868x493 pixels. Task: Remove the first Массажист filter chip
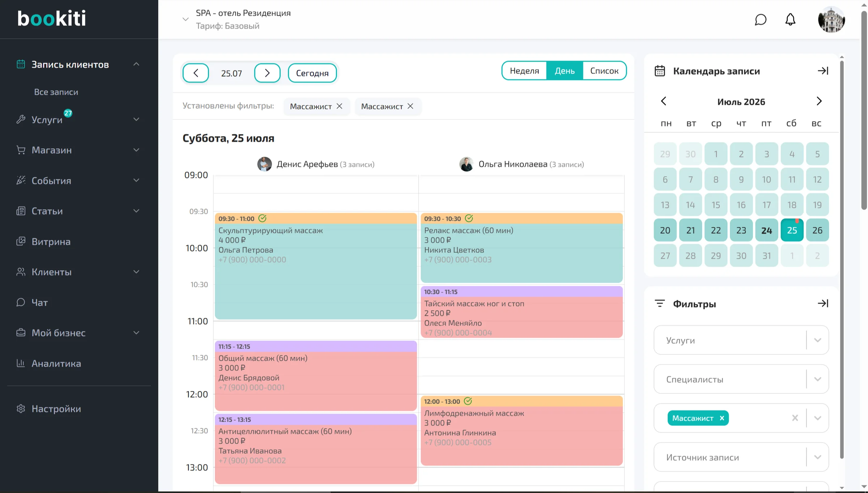coord(339,106)
